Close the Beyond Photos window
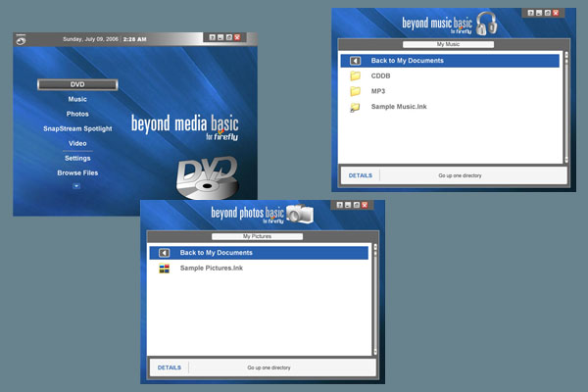This screenshot has width=588, height=392. 365,205
